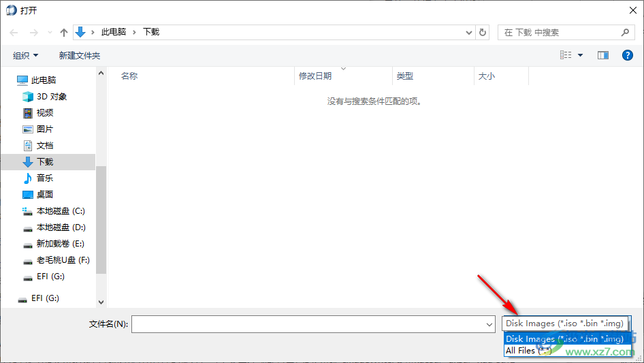Click the sidebar scrollbar thumb
The image size is (644, 363).
point(101,220)
